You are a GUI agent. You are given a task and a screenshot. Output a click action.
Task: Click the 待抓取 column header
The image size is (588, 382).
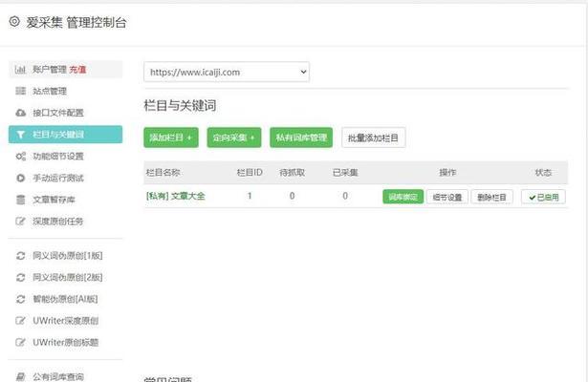[x=293, y=173]
